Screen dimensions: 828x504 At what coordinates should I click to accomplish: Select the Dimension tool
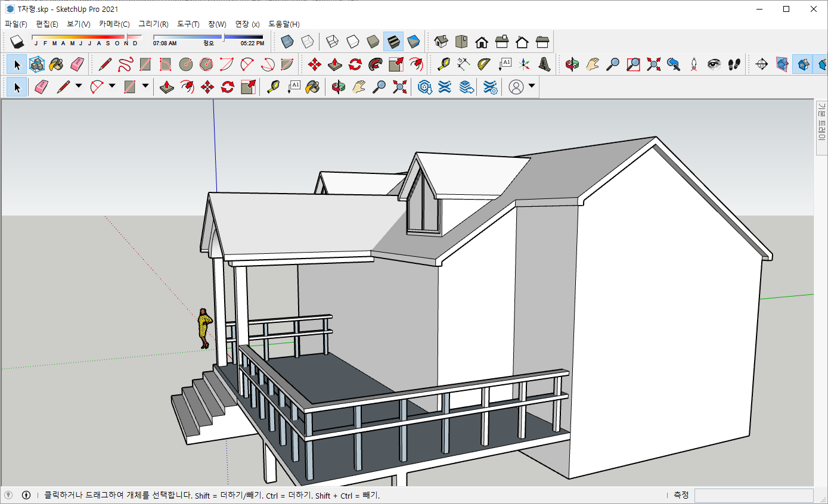[463, 64]
